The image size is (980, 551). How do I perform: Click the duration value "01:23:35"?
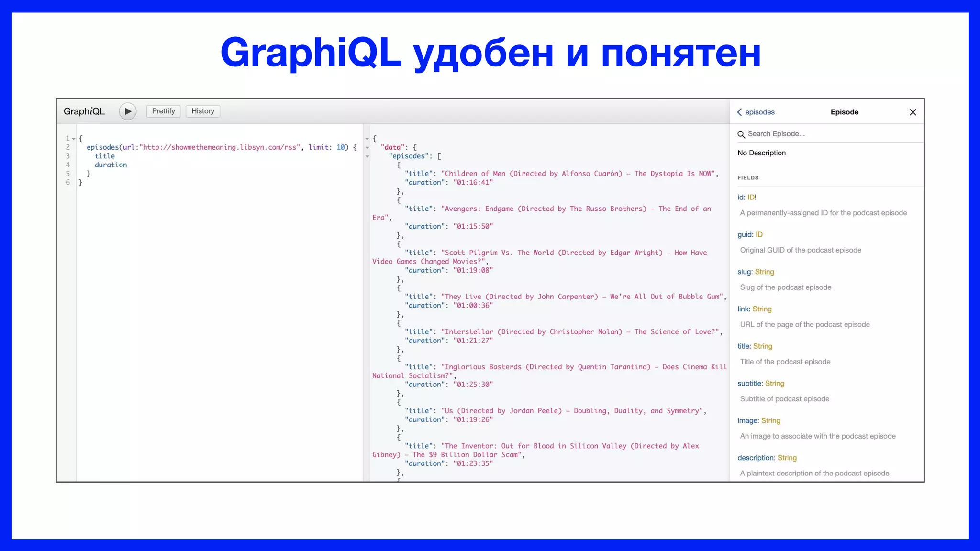coord(473,463)
